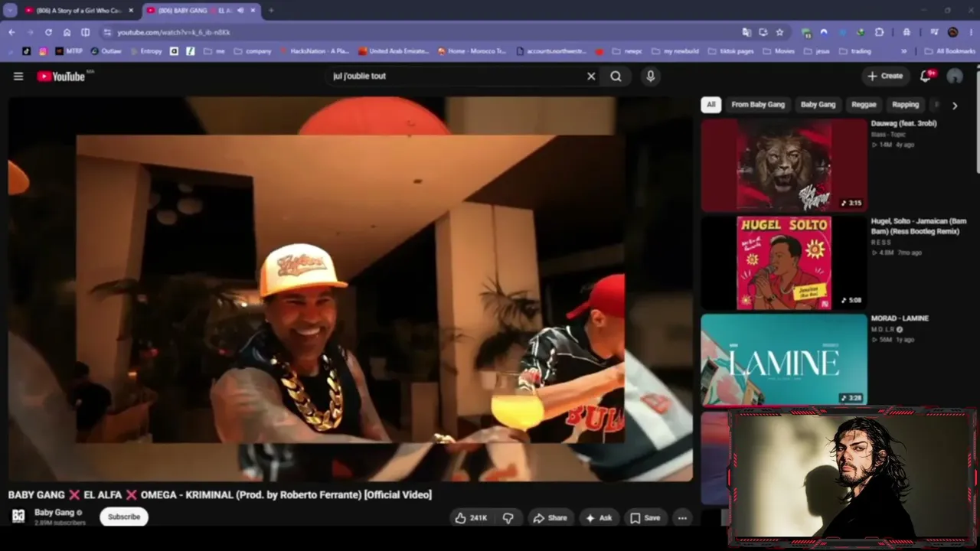Expand the trading bookmarks folder
Screen dimensions: 980x551
854,51
